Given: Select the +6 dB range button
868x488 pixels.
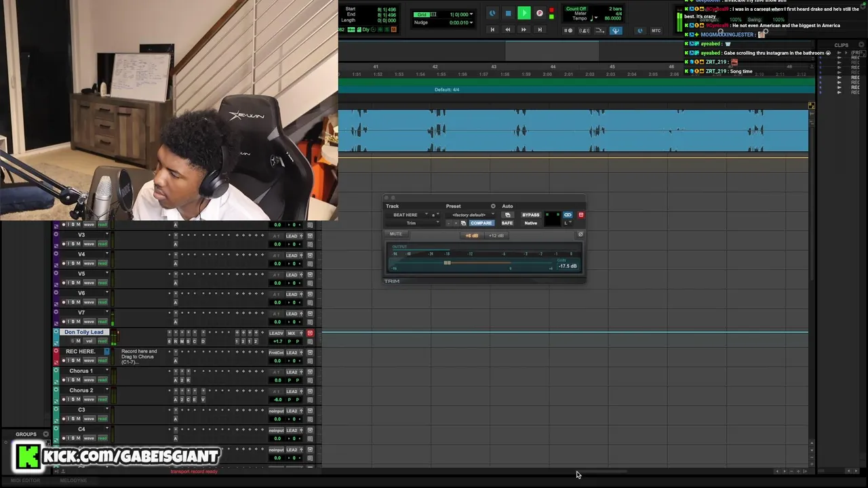Looking at the screenshot, I should click(471, 236).
